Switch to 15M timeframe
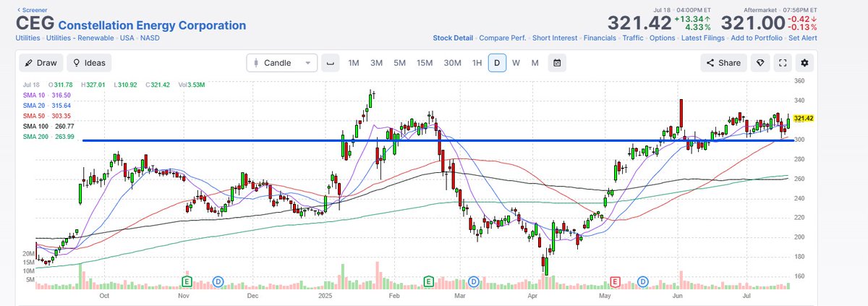 point(425,63)
